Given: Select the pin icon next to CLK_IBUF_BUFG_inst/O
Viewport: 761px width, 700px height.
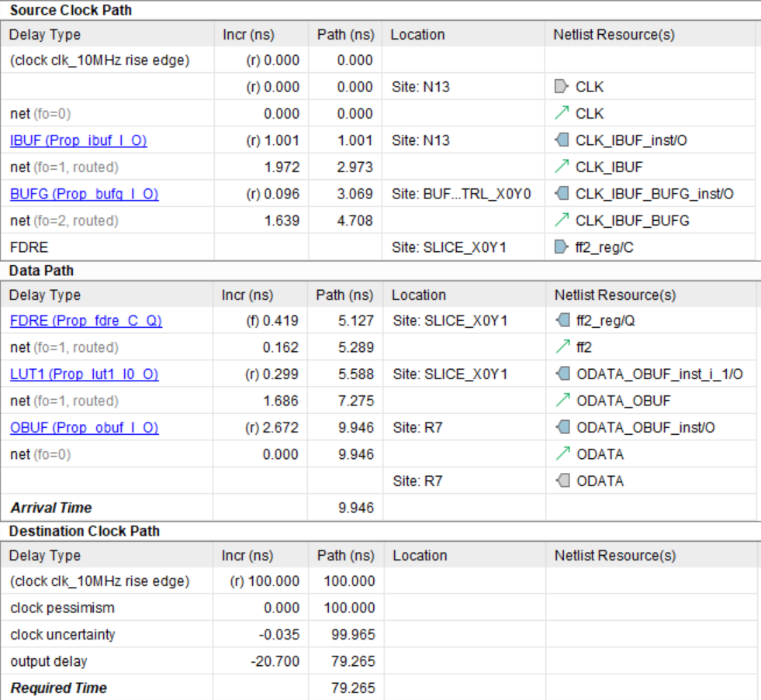Looking at the screenshot, I should click(x=562, y=194).
